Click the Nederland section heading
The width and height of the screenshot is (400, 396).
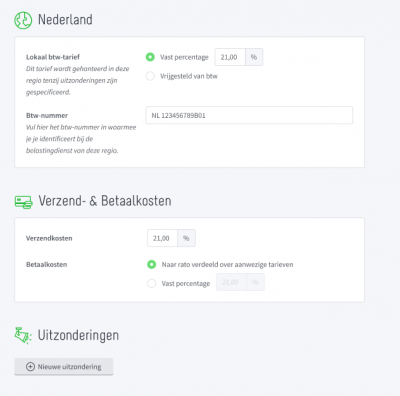coord(65,20)
